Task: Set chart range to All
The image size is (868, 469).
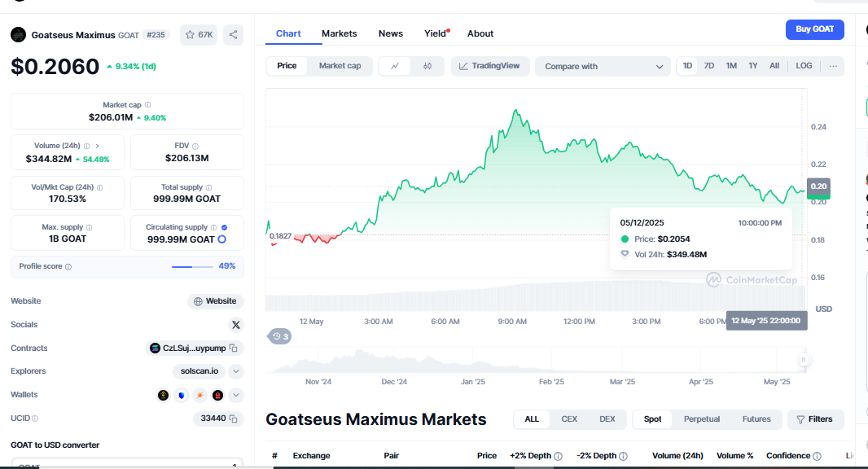Action: coord(774,66)
